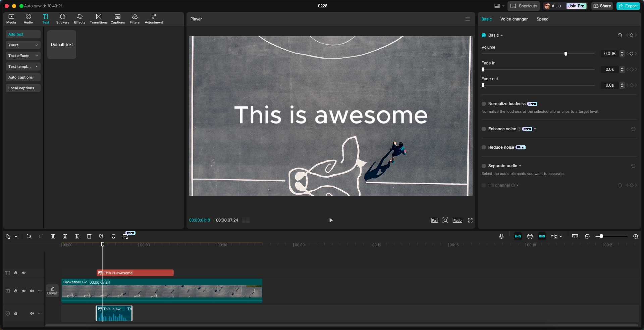The height and width of the screenshot is (330, 644).
Task: Switch to the Speed tab
Action: click(x=542, y=19)
